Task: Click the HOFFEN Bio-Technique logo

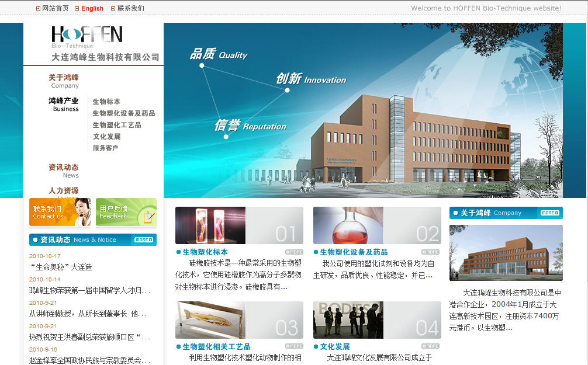Action: pos(87,37)
